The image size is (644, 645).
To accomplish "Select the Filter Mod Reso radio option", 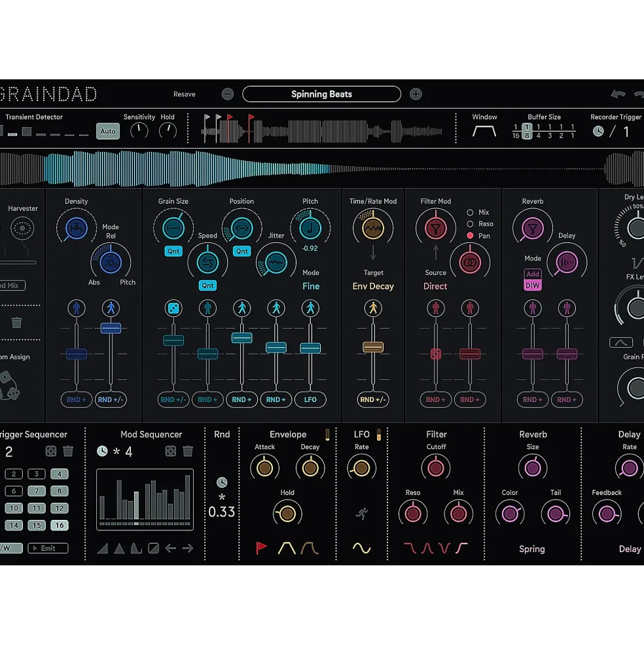I will point(470,224).
